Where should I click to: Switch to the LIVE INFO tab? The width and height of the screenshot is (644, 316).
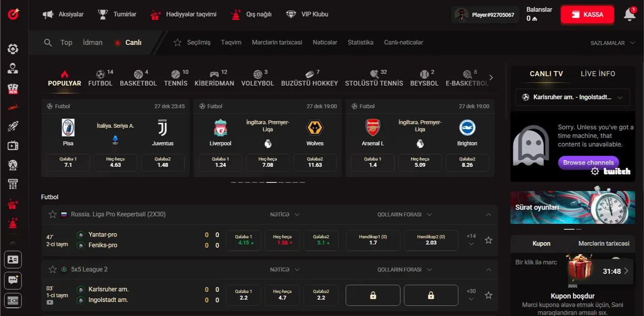pos(598,74)
